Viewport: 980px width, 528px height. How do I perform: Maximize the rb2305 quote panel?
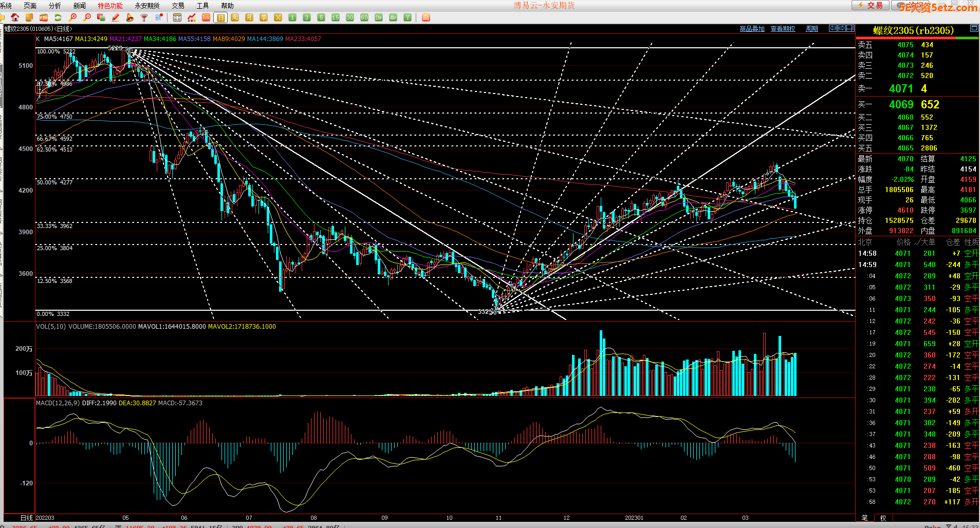tap(974, 28)
